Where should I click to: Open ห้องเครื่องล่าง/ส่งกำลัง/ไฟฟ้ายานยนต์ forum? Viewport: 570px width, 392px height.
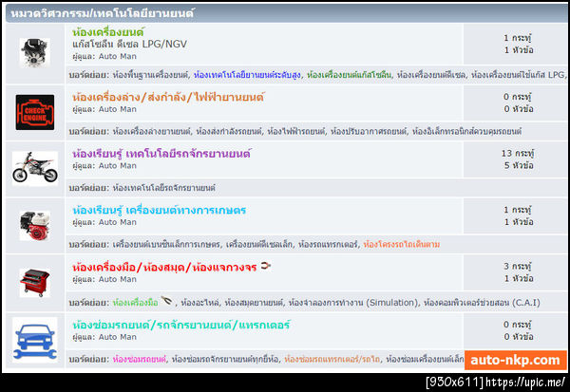click(x=168, y=97)
